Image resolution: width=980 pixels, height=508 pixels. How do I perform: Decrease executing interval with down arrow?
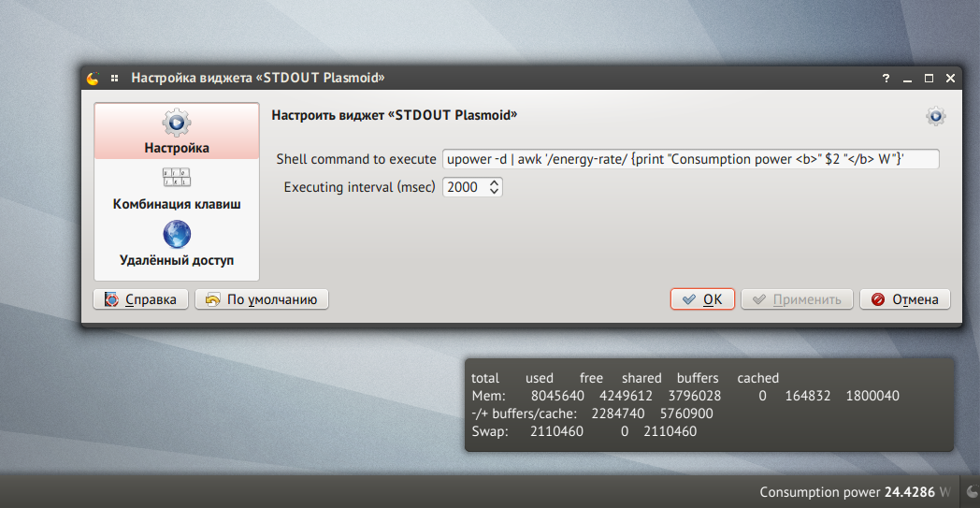point(495,192)
